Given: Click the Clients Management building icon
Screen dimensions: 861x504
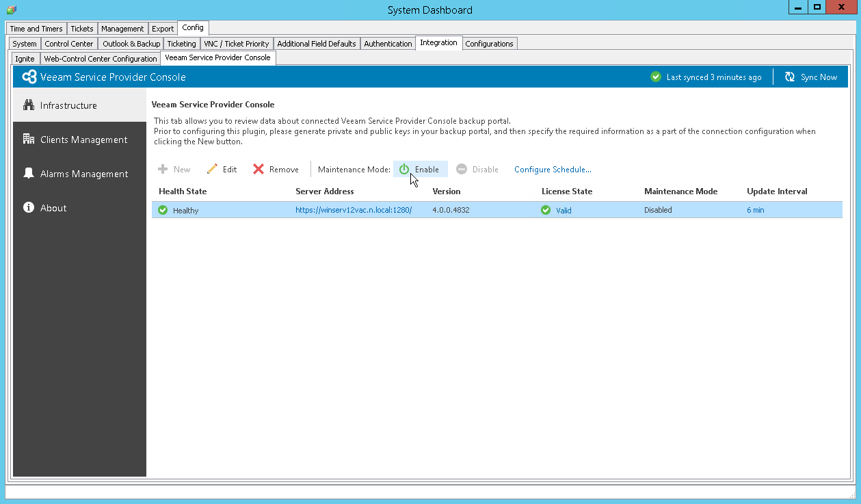Looking at the screenshot, I should [29, 140].
